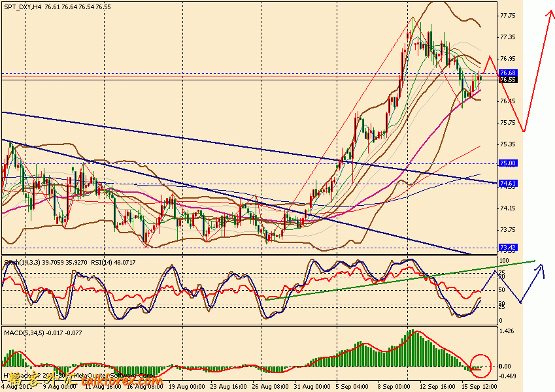555x392 pixels.
Task: Click the 73.75 price axis value
Action: coord(508,229)
